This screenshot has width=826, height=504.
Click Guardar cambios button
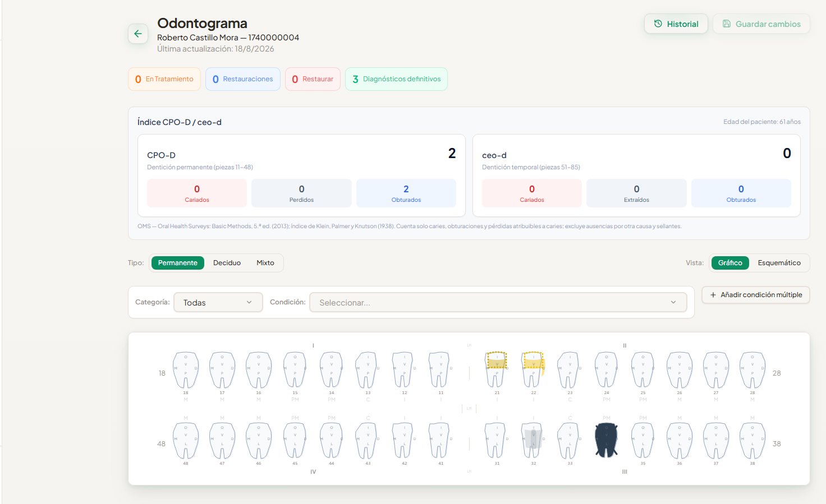pos(761,24)
